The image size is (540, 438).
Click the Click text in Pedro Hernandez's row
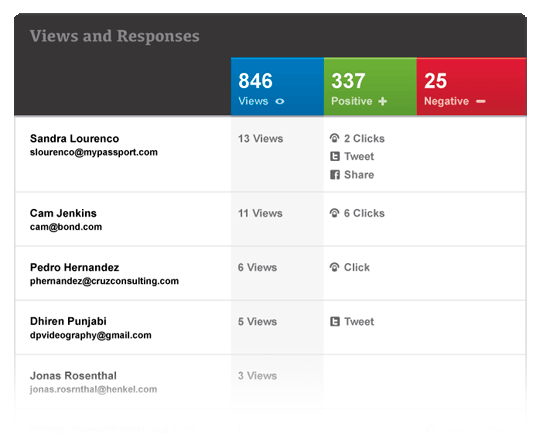pos(357,267)
